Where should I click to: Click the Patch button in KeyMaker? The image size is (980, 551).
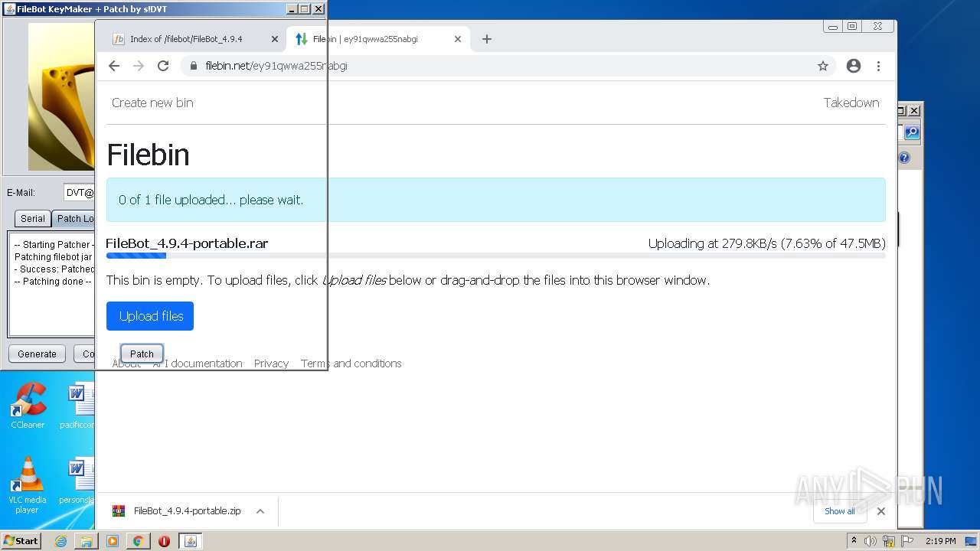(x=142, y=354)
